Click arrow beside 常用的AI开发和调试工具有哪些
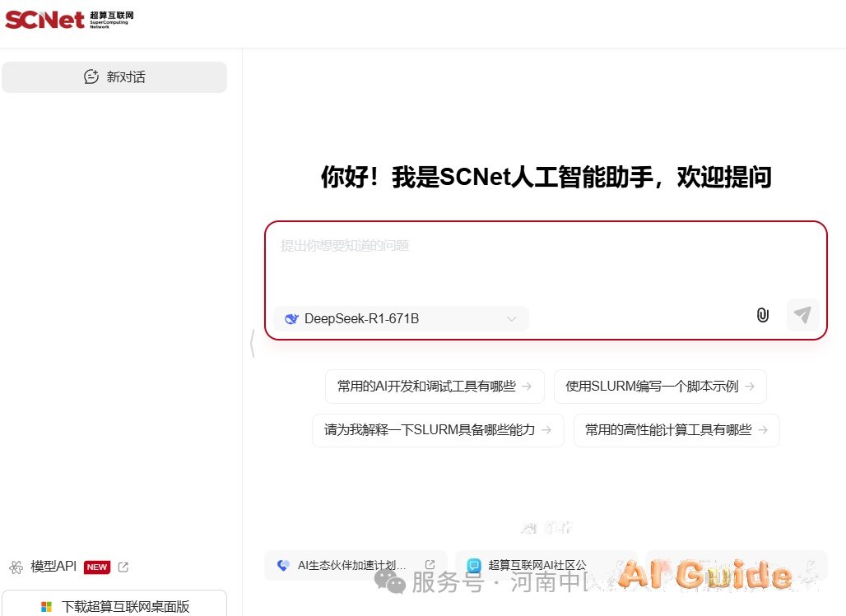This screenshot has height=616, width=846. click(528, 387)
